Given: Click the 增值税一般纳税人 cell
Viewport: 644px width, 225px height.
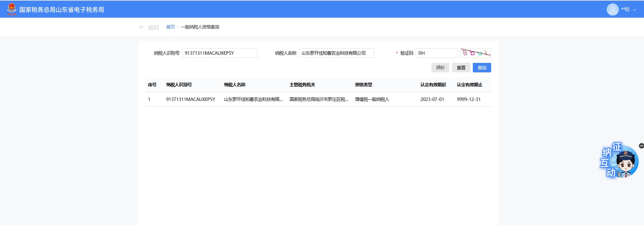Looking at the screenshot, I should [x=372, y=99].
